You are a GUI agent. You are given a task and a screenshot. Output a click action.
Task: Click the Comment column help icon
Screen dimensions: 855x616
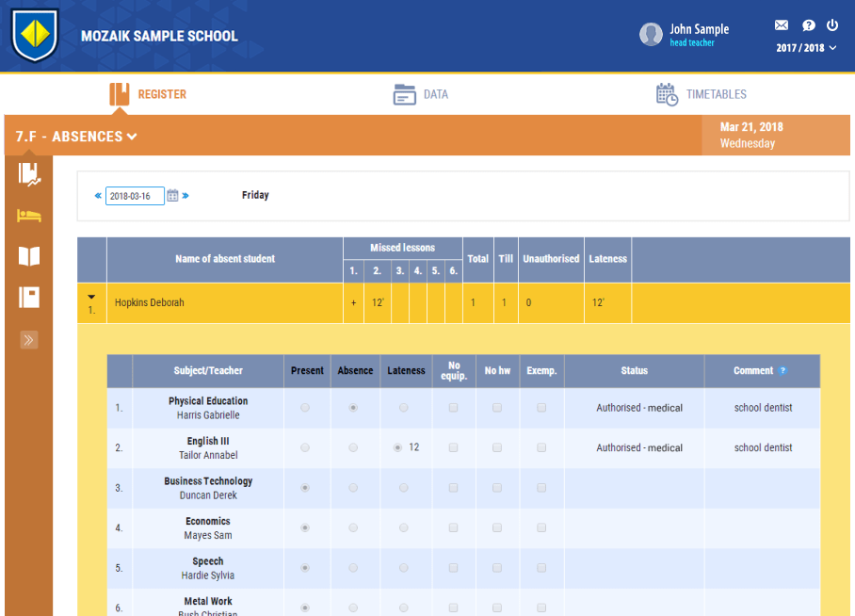click(x=782, y=371)
